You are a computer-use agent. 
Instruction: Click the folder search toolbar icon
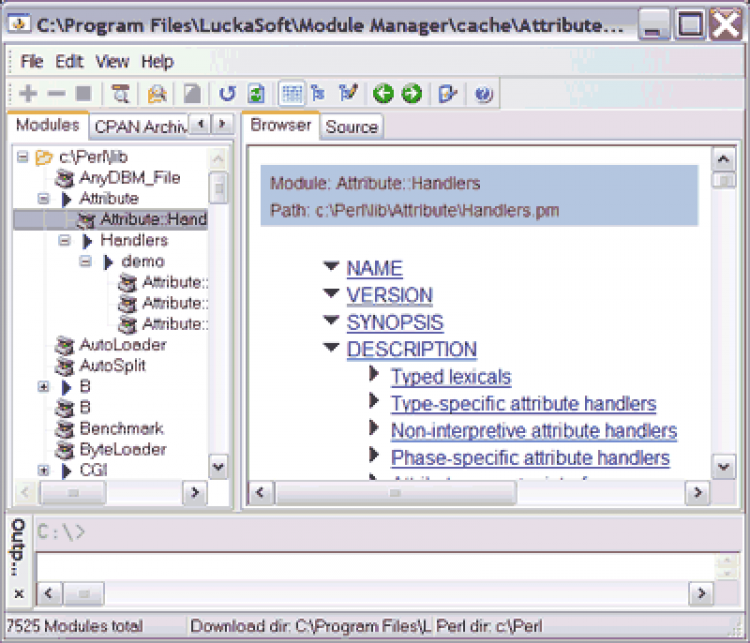pos(157,93)
